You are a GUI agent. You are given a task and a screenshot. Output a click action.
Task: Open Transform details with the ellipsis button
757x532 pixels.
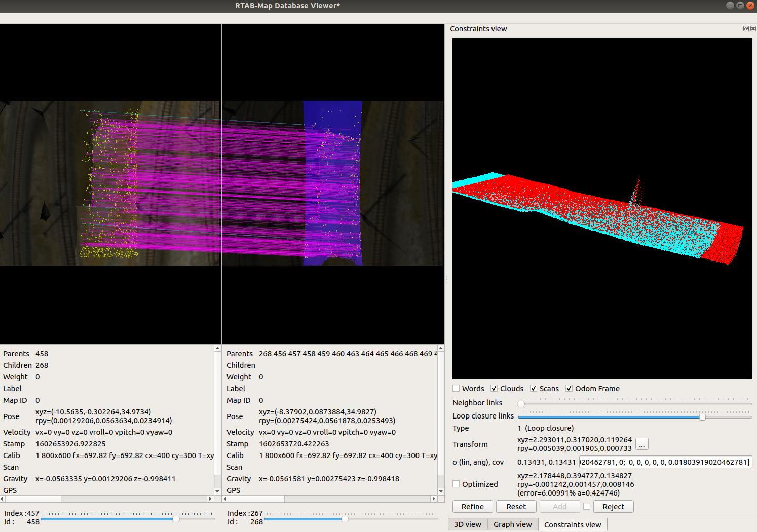coord(641,444)
